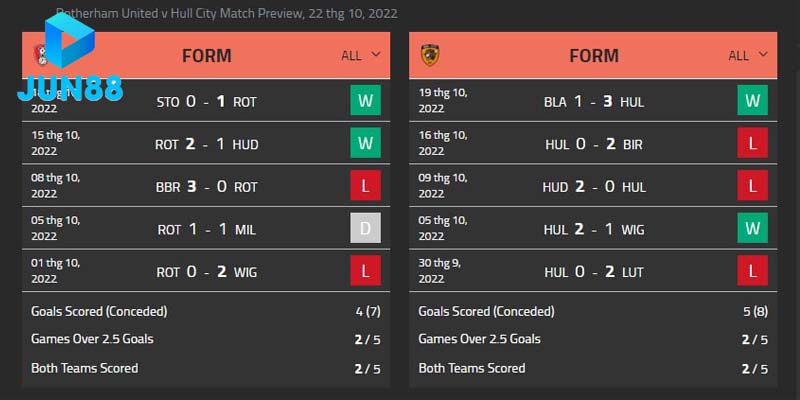Click the L result badge for HUD–HUL
The height and width of the screenshot is (400, 800).
tap(752, 187)
